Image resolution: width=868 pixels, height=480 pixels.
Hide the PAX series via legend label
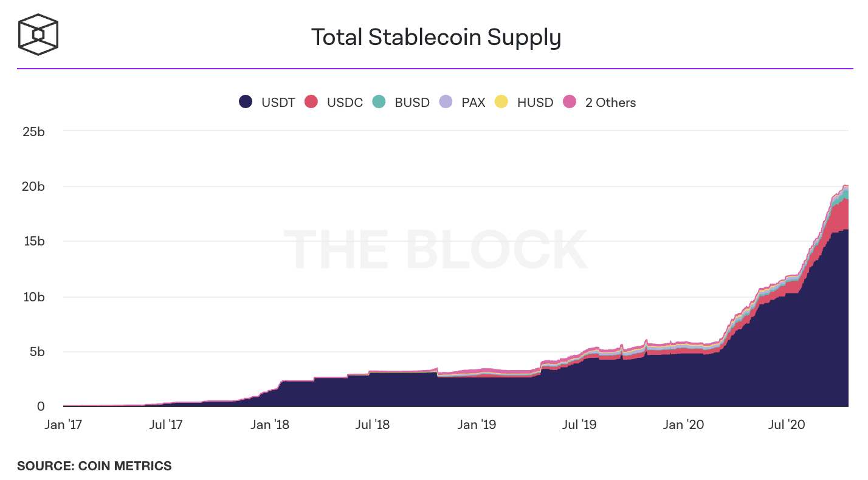point(474,103)
